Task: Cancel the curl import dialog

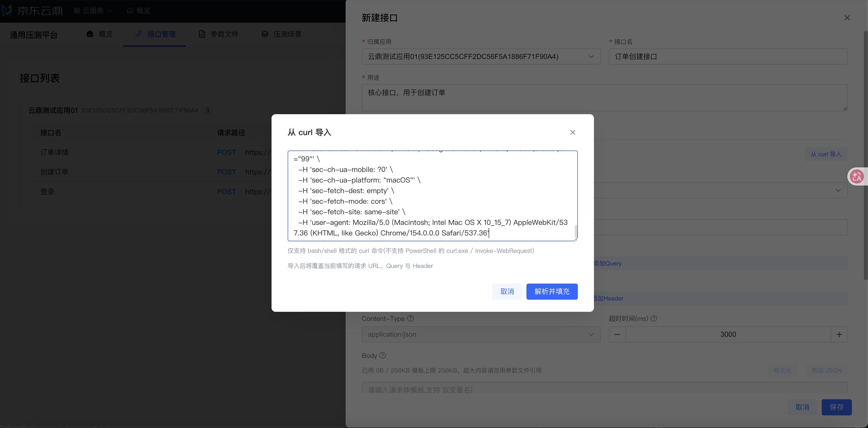Action: (507, 291)
